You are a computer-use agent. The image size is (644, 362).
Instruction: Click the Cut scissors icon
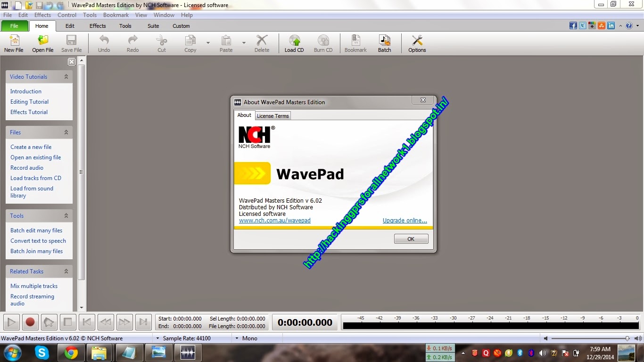pyautogui.click(x=162, y=43)
